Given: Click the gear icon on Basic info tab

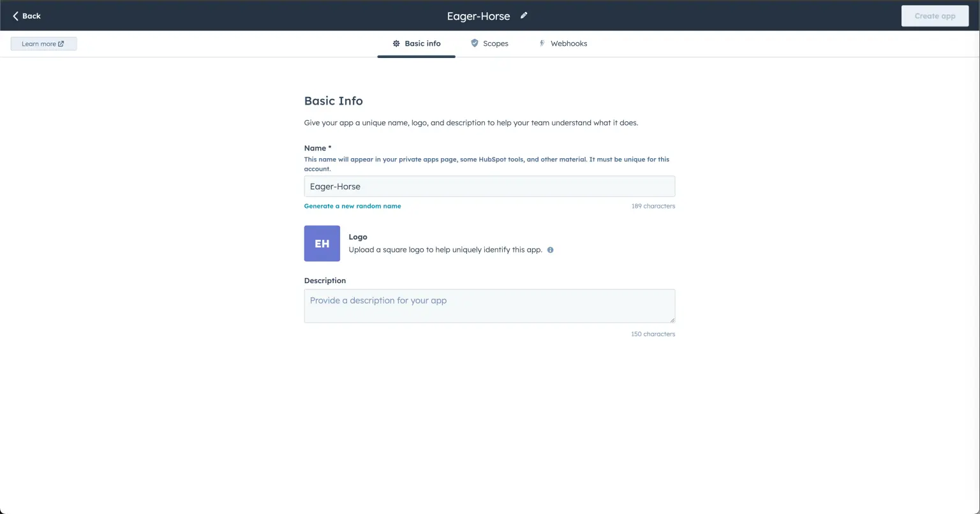Looking at the screenshot, I should click(x=396, y=43).
